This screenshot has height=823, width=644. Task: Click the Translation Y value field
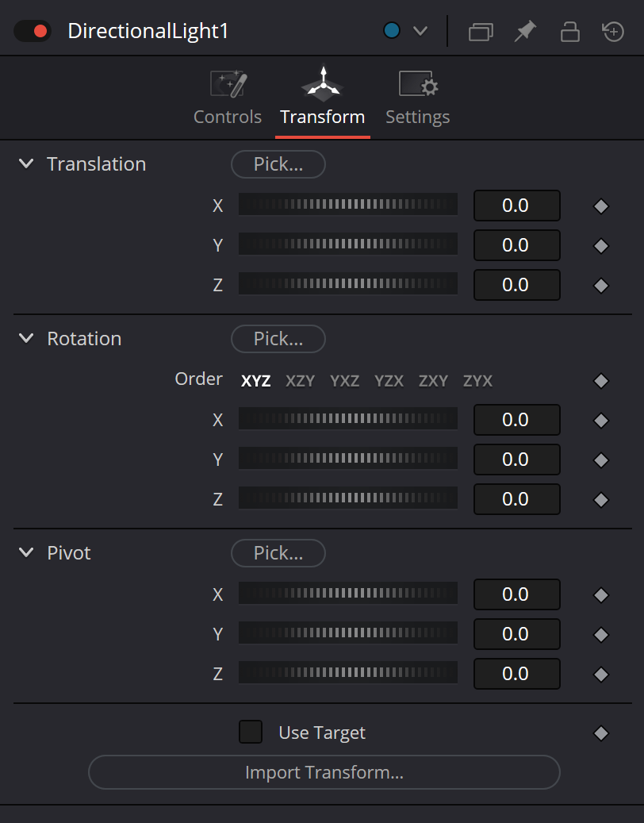(516, 245)
